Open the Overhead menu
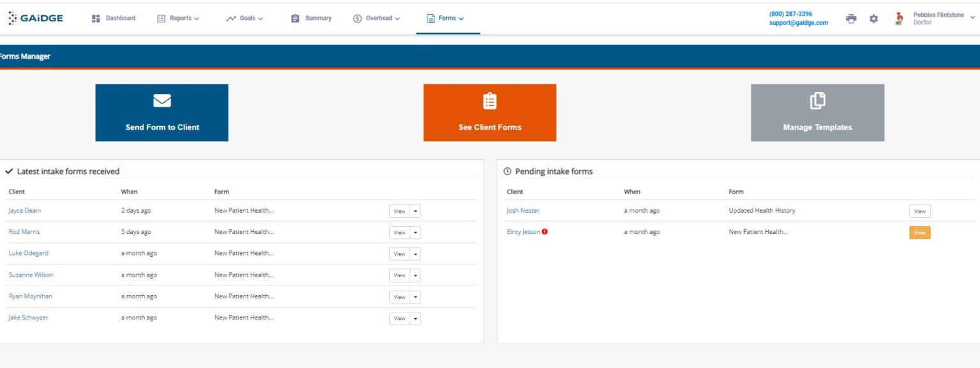The width and height of the screenshot is (980, 368). click(x=377, y=19)
